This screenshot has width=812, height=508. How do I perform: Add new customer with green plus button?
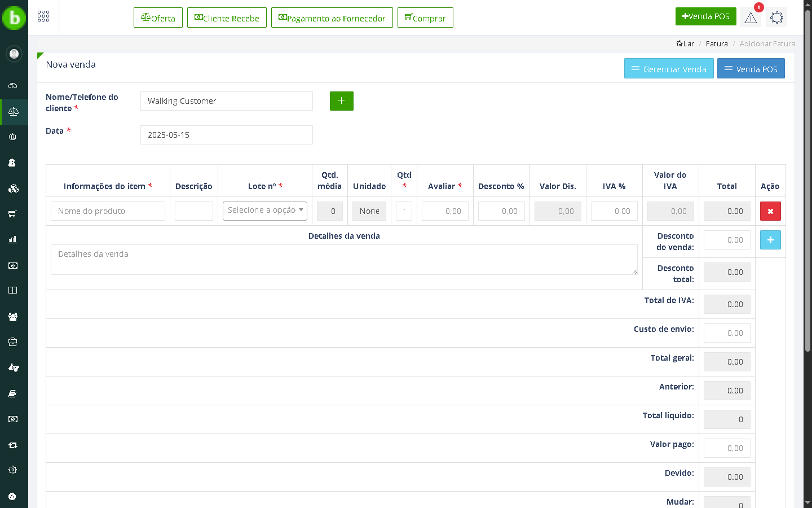[341, 101]
